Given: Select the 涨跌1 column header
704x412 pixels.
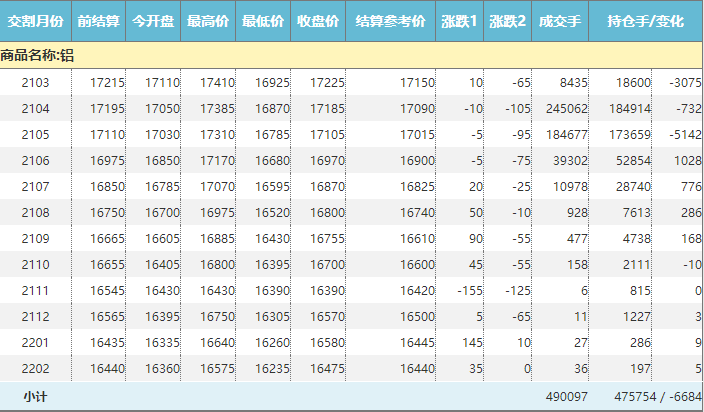Looking at the screenshot, I should (x=460, y=21).
